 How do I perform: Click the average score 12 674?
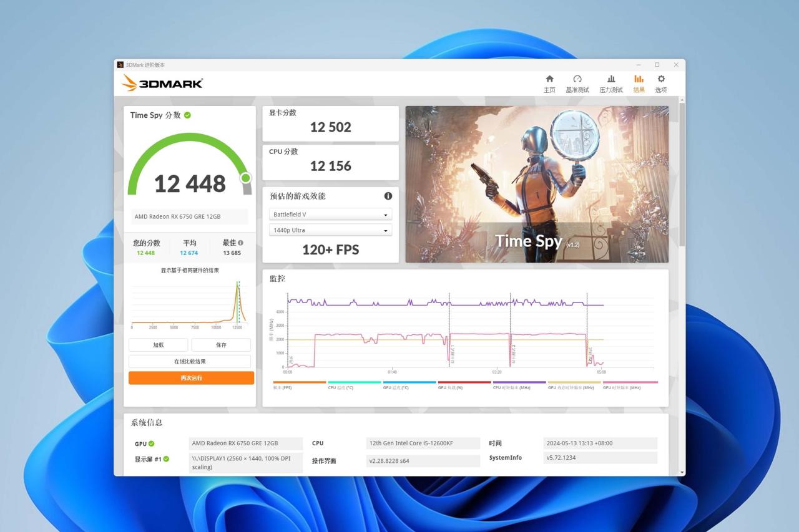coord(189,253)
